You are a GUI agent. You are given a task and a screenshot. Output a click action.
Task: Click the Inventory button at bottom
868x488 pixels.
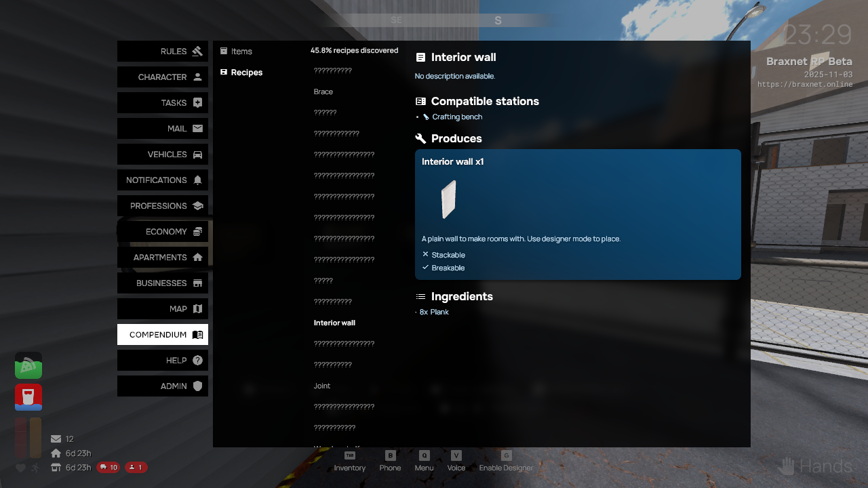pyautogui.click(x=350, y=462)
